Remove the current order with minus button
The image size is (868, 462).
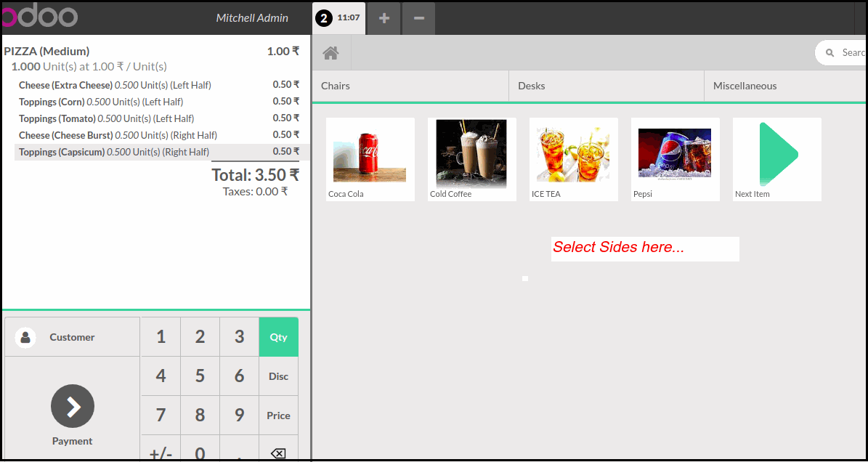click(419, 18)
